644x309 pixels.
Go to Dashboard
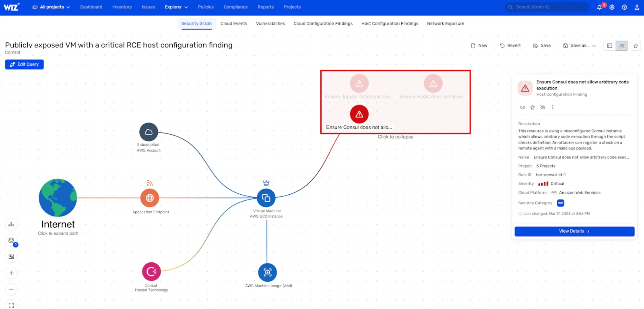[x=91, y=7]
